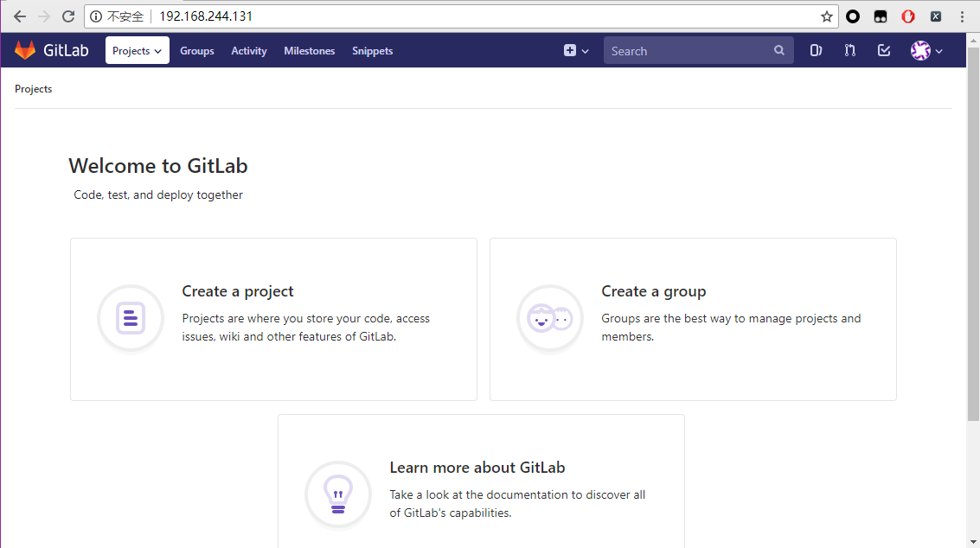Click the Projects breadcrumb text
The width and height of the screenshot is (980, 548).
tap(33, 89)
